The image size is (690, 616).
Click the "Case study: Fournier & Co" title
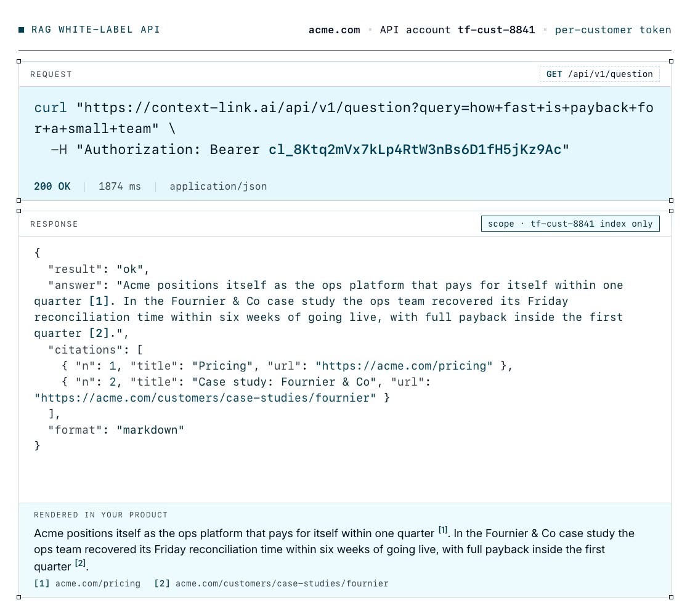[284, 382]
